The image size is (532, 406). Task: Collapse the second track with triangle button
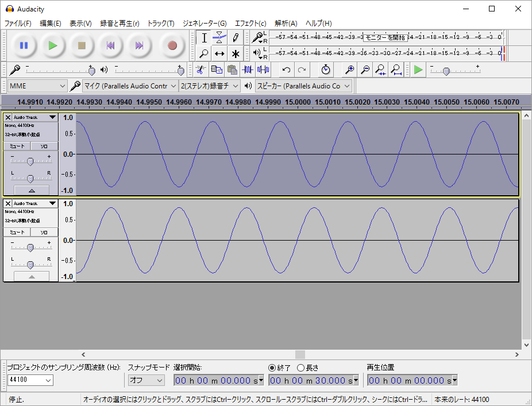(32, 276)
